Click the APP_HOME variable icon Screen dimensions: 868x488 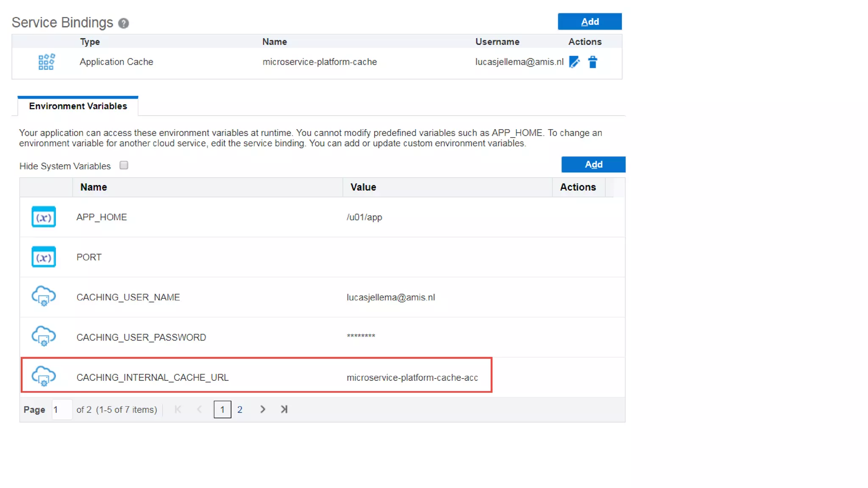44,217
